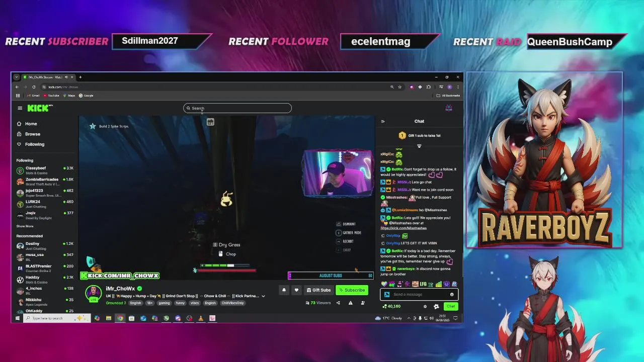Select jojo41323 channel in Following list
Screen dimensions: 644x362
click(45, 193)
